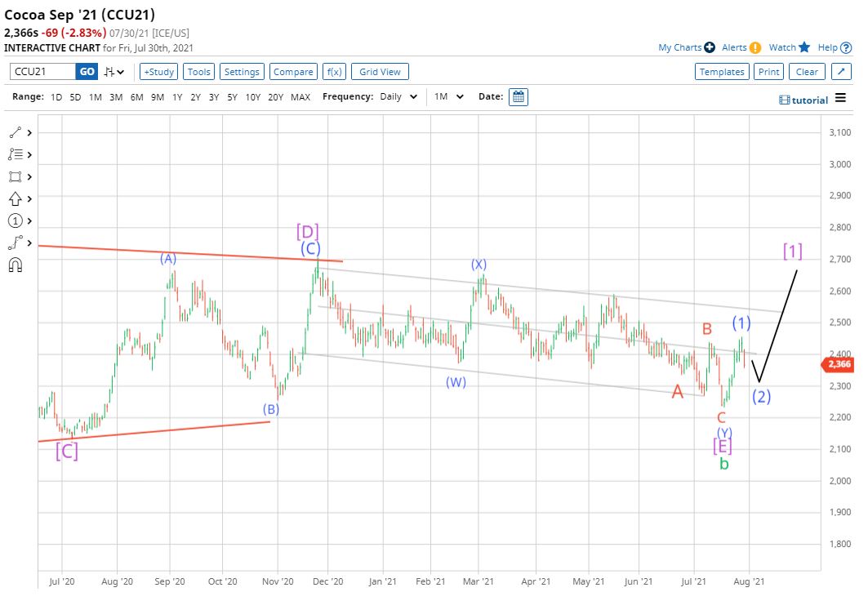Print the chart
This screenshot has width=868, height=601.
point(769,71)
